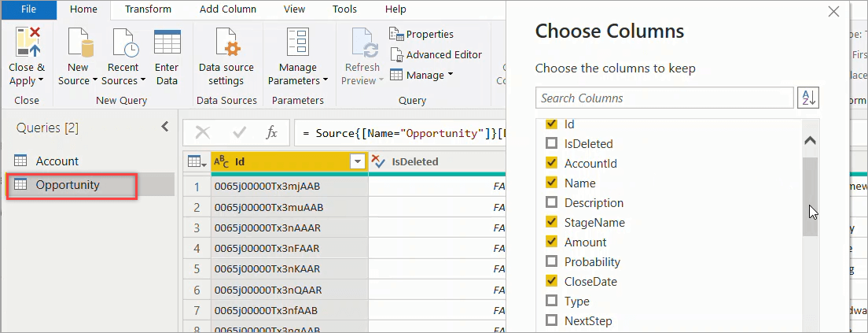This screenshot has height=333, width=868.
Task: Switch to the Add Column tab
Action: coord(227,9)
